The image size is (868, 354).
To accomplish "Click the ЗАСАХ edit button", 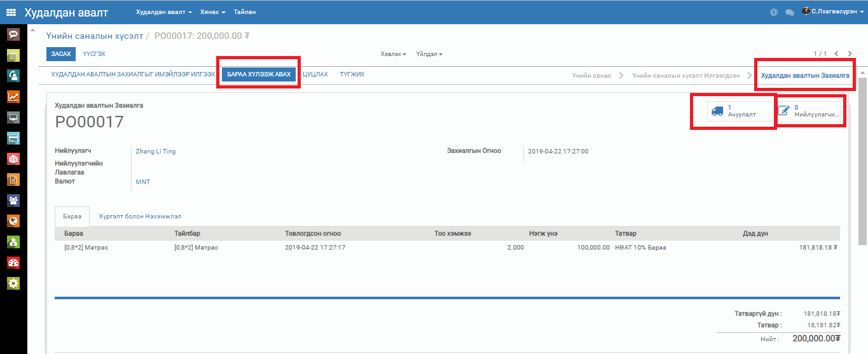I will [x=61, y=54].
